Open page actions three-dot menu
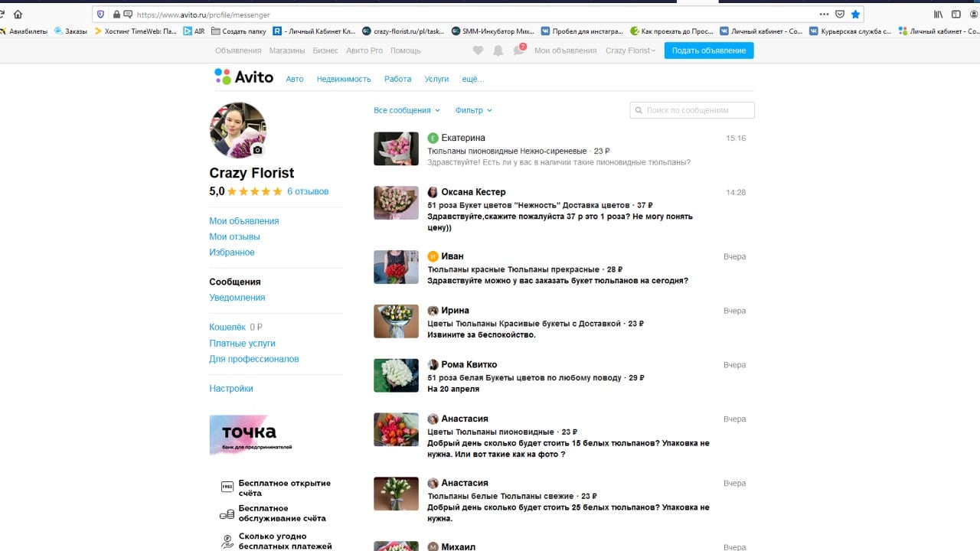This screenshot has width=980, height=551. 824,14
